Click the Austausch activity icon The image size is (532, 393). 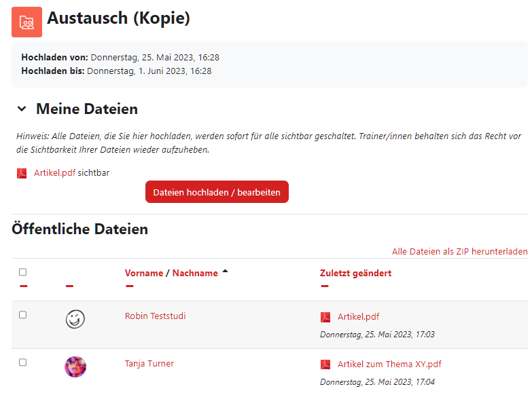point(26,22)
